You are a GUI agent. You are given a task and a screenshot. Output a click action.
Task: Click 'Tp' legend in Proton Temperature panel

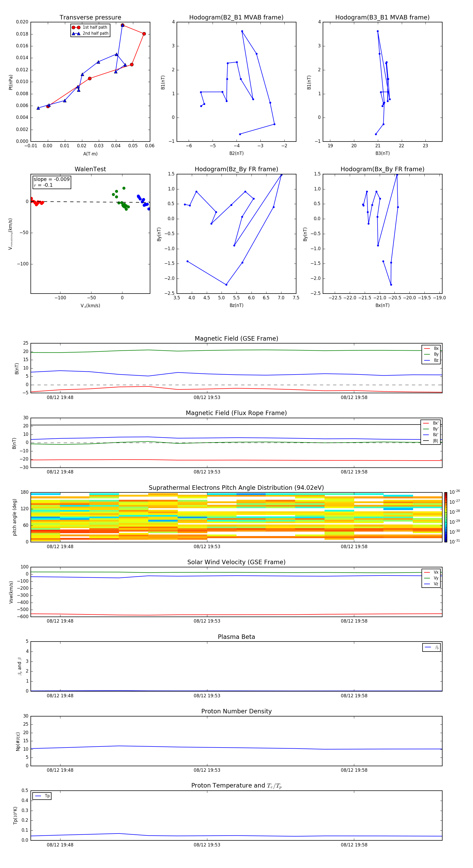coord(47,796)
